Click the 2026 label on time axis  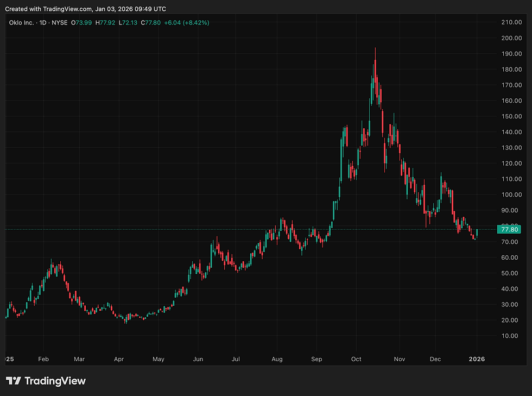point(477,359)
